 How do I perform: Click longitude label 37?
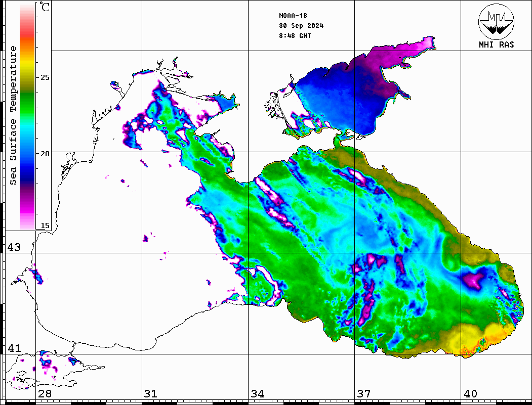[x=364, y=393]
